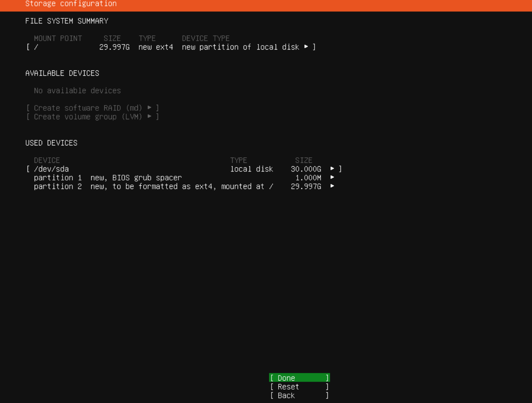532x403 pixels.
Task: Click the 'No available devices' text
Action: 77,91
